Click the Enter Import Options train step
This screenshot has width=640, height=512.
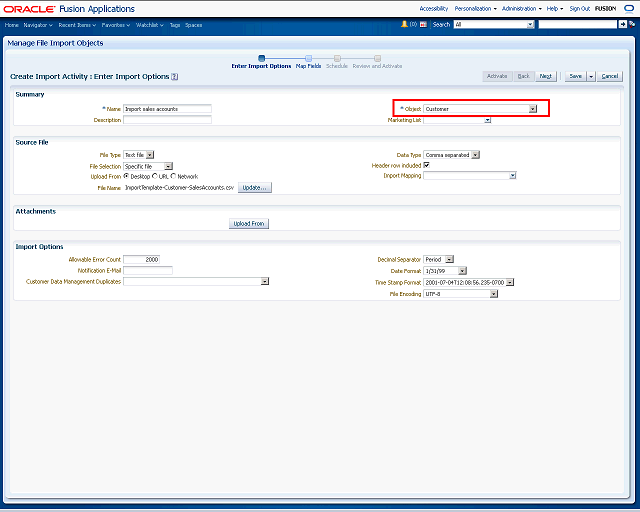click(261, 62)
